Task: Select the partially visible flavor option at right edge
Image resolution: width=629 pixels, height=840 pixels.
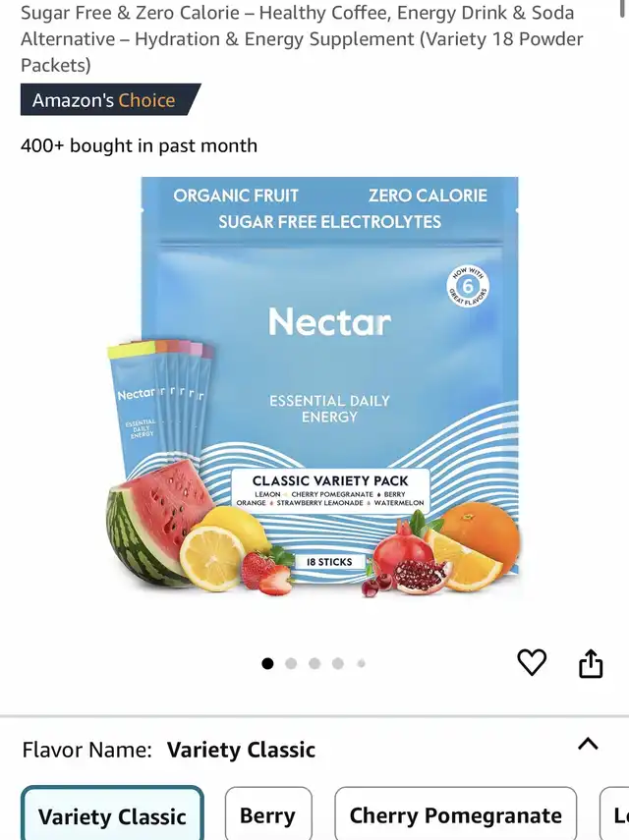Action: point(615,813)
